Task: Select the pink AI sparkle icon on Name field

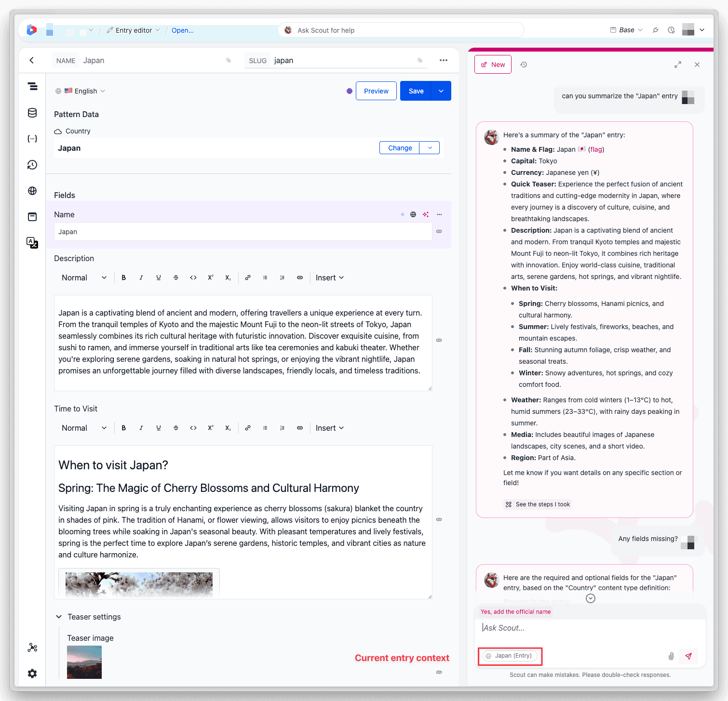Action: coord(426,214)
